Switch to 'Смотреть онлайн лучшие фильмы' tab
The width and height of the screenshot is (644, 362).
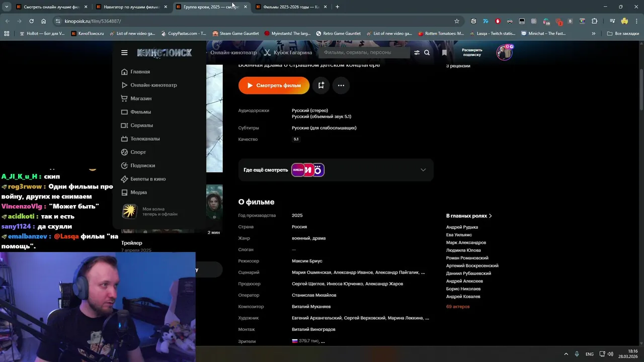click(x=52, y=7)
